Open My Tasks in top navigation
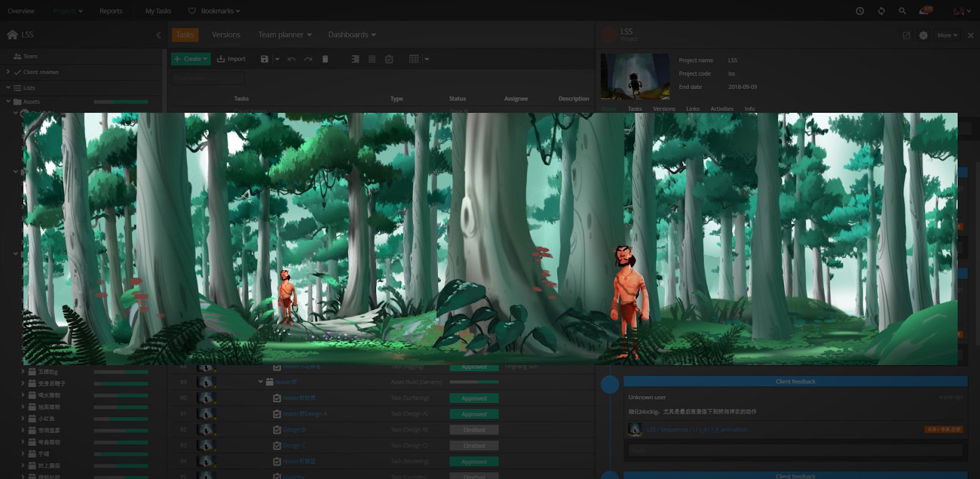The image size is (980, 479). tap(158, 11)
